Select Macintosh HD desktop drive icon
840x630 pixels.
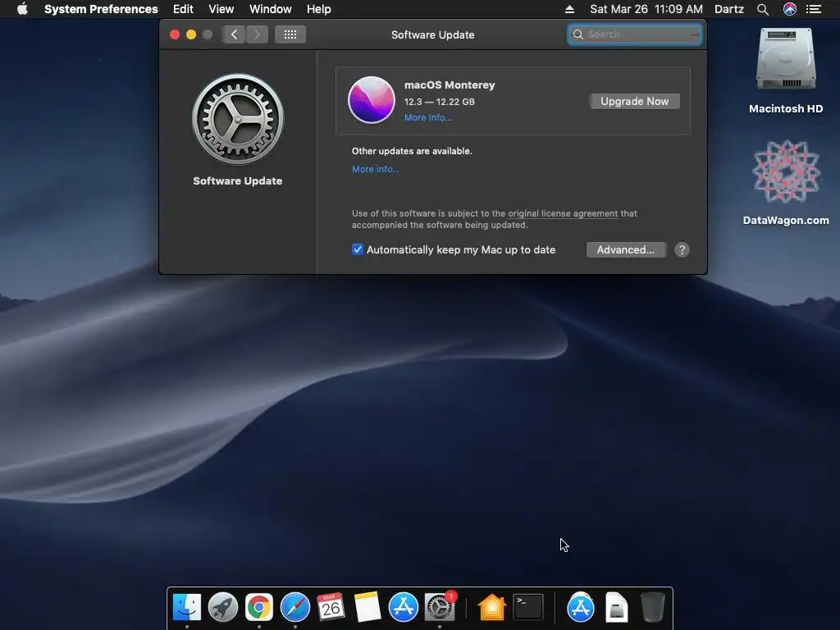[x=786, y=59]
